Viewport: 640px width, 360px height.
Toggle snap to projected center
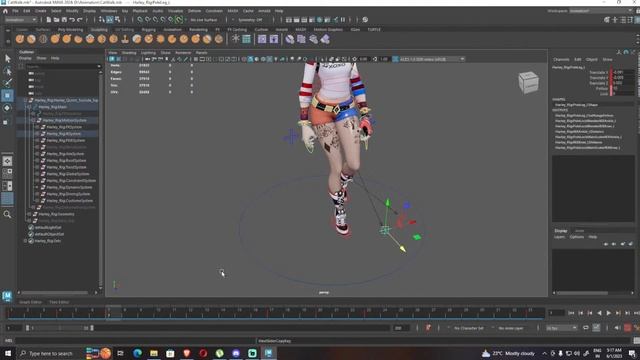[x=163, y=20]
